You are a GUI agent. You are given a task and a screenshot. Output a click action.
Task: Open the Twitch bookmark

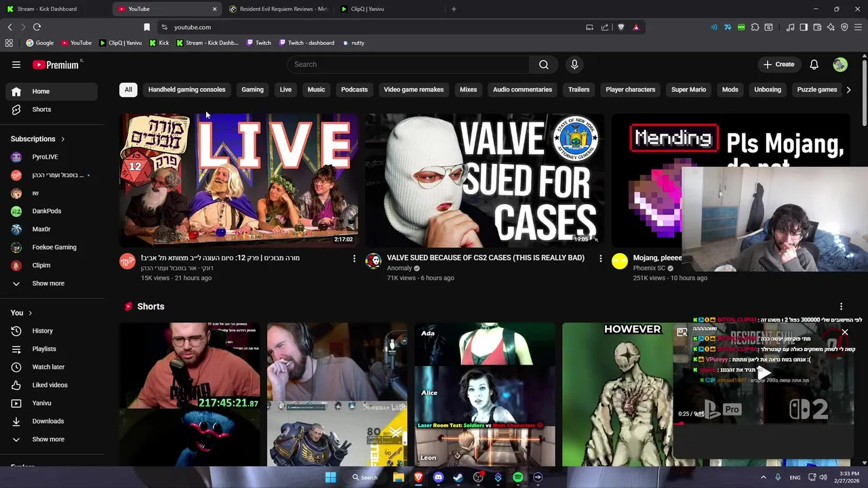click(258, 43)
